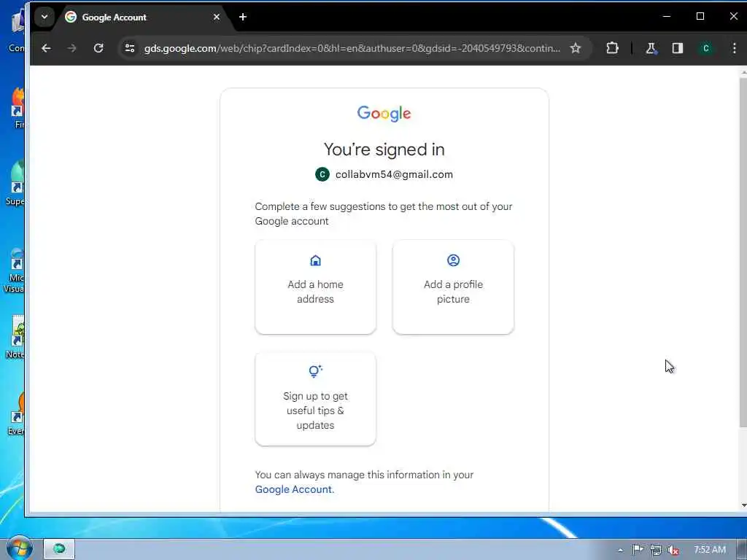
Task: Click the collabvm54@gmail.com email text
Action: point(394,174)
